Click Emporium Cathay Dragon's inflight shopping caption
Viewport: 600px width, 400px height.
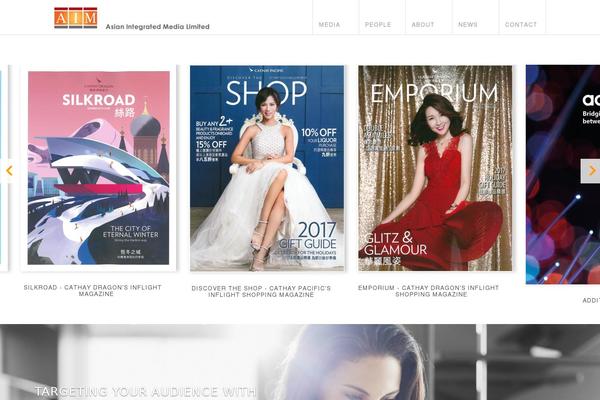pyautogui.click(x=429, y=291)
